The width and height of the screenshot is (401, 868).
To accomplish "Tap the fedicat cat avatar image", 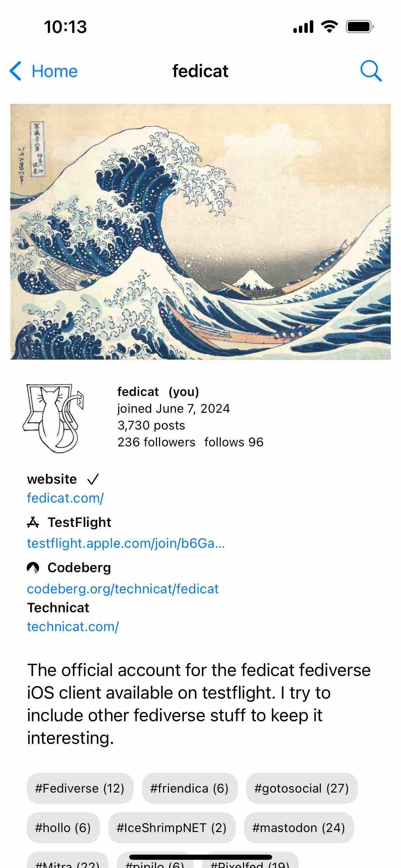I will click(x=53, y=418).
